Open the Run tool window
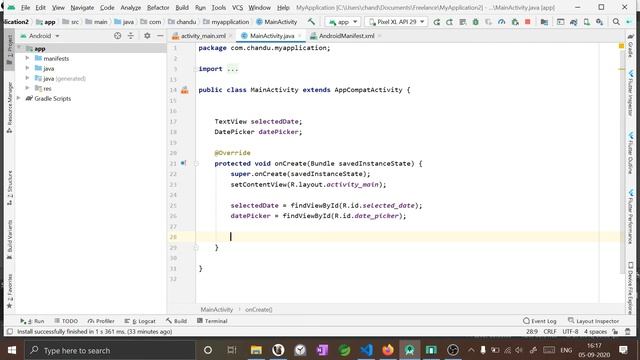 (x=32, y=321)
